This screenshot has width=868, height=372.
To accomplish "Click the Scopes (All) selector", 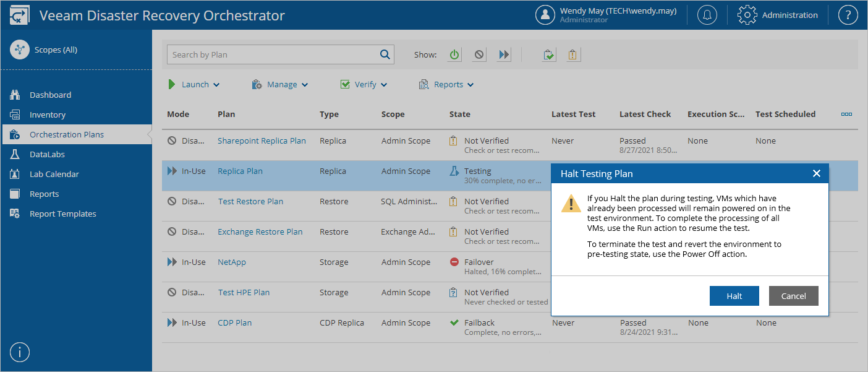I will coord(44,50).
